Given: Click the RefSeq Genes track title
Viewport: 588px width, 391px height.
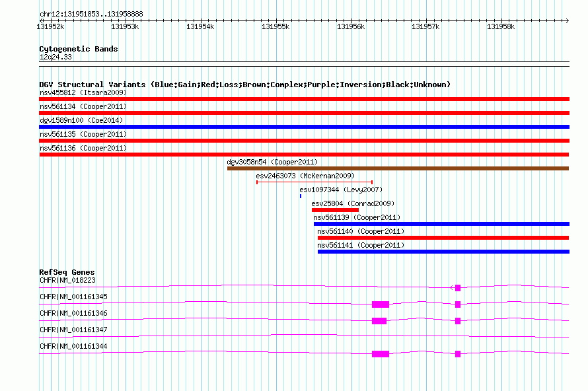Looking at the screenshot, I should click(67, 272).
